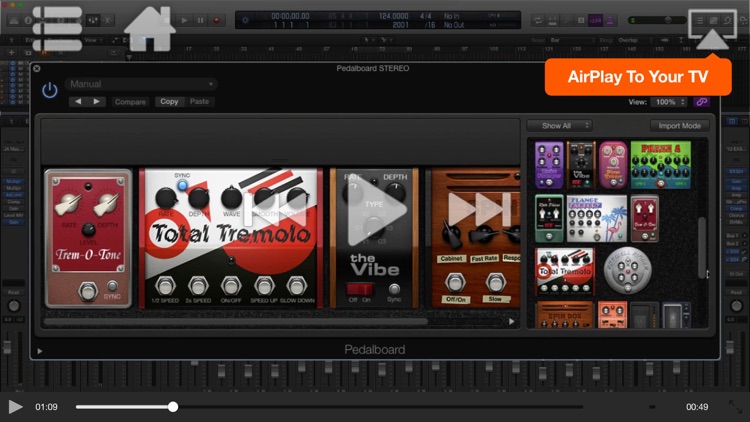Toggle the Trem-O-Tone SYNC button
The height and width of the screenshot is (422, 750).
click(x=112, y=286)
